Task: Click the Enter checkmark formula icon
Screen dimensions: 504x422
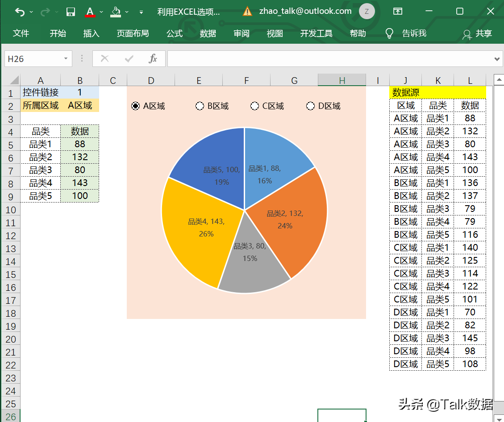Action: point(129,58)
